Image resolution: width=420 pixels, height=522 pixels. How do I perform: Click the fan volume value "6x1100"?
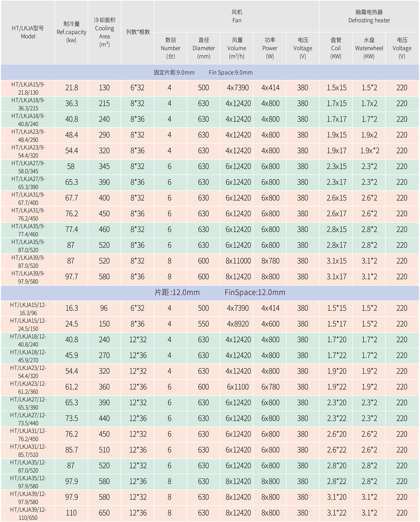pyautogui.click(x=238, y=387)
